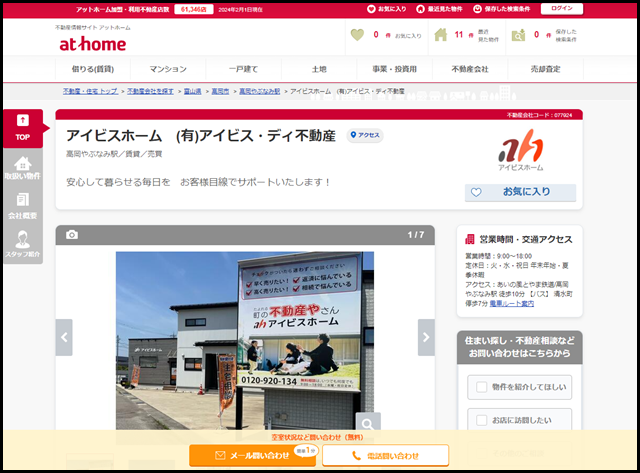Screen dimensions: 640x473
Task: Click company name アイビスホーム heading
Action: (200, 135)
